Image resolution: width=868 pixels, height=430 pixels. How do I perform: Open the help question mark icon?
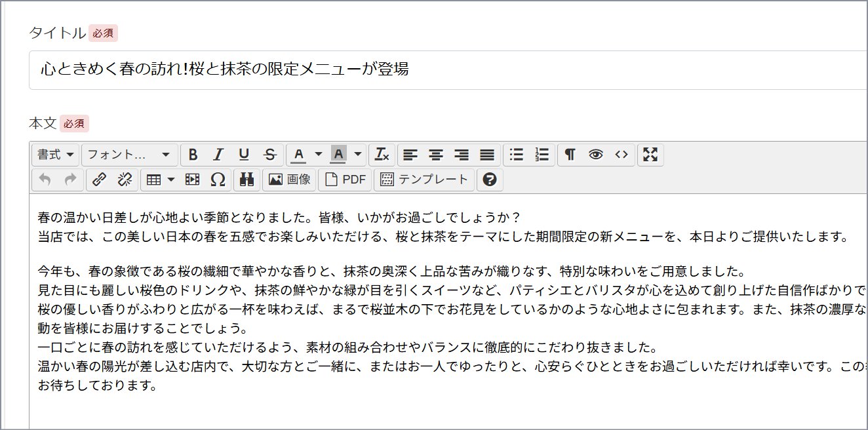click(x=490, y=180)
